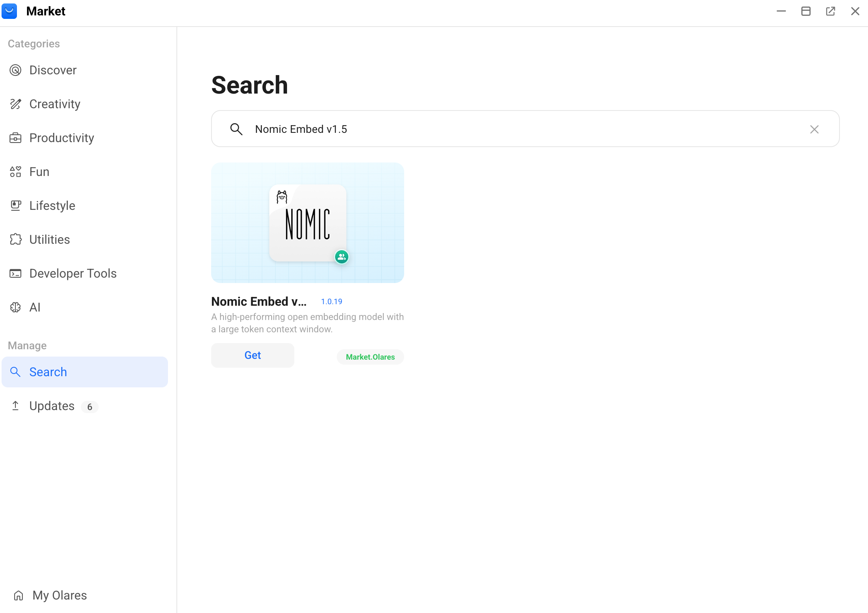Clear the search query with the X

pos(814,129)
